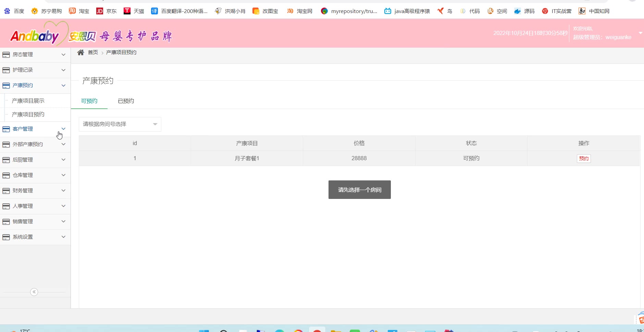Expand the 财务管理 menu chevron
Image resolution: width=644 pixels, height=332 pixels.
(63, 191)
